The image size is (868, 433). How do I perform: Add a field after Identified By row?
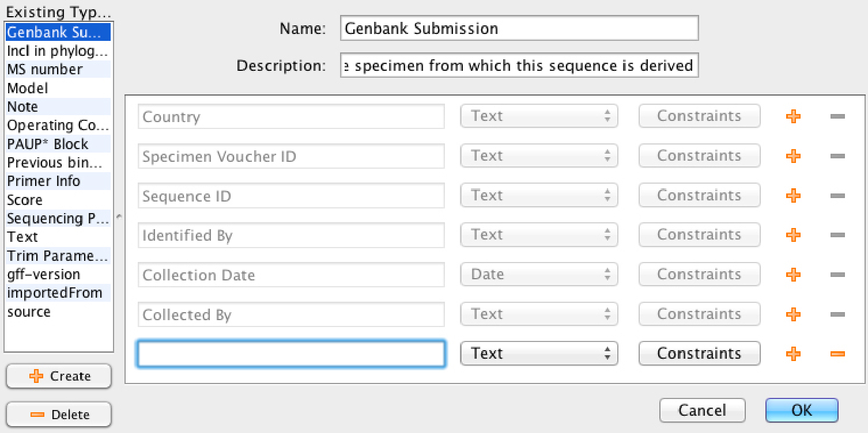pos(794,235)
